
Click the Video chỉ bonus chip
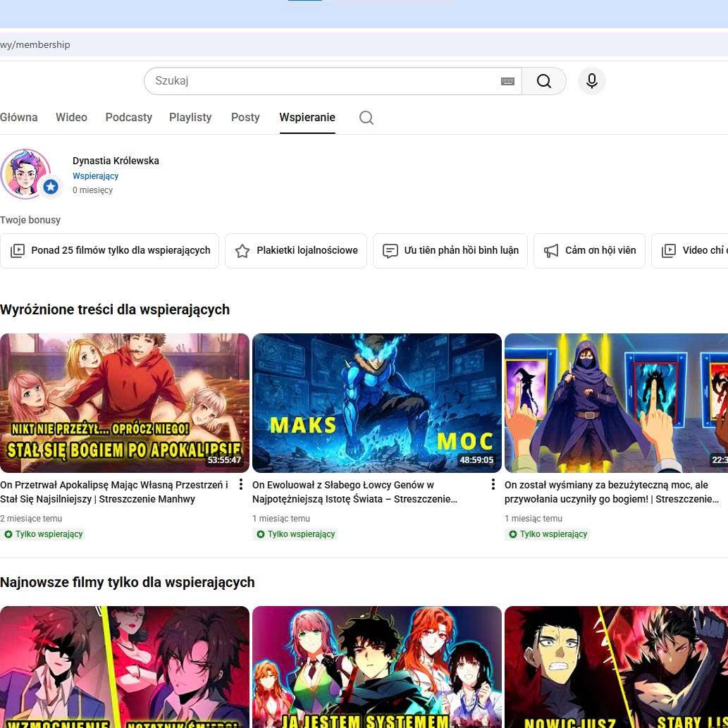click(690, 251)
